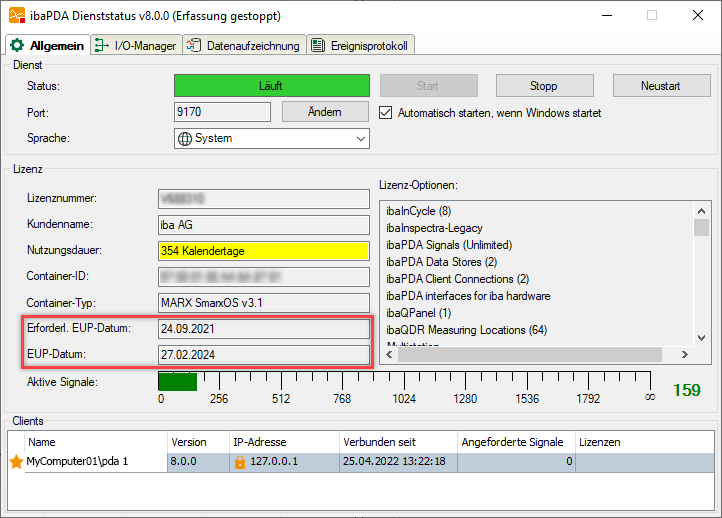722x518 pixels.
Task: Click the globe icon in Sprache field
Action: pos(185,139)
